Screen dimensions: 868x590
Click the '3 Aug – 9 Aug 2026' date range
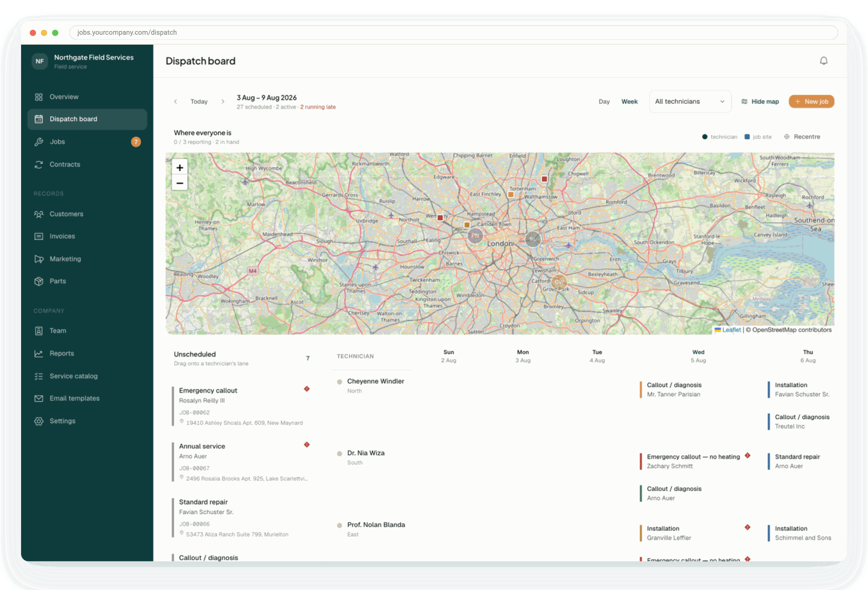point(267,98)
